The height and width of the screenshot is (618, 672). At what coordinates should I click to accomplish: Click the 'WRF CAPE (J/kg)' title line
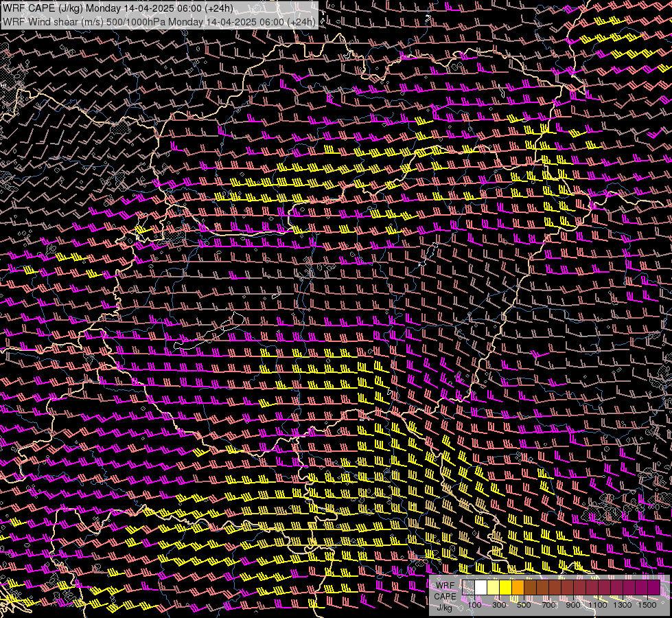(117, 8)
